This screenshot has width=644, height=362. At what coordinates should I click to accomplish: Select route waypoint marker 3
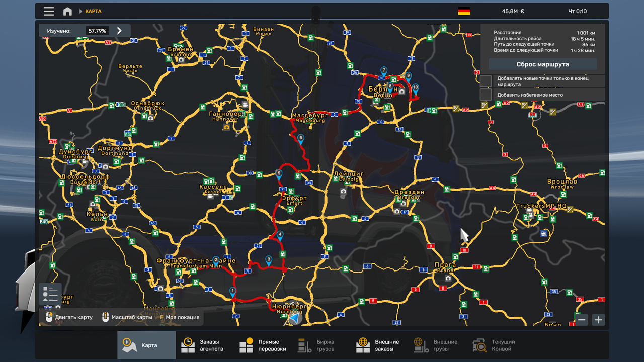[x=269, y=260]
